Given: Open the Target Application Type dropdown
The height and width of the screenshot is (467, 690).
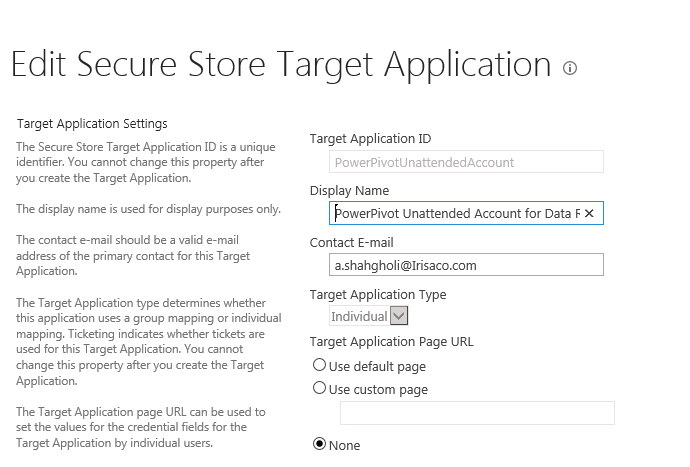Looking at the screenshot, I should [x=368, y=316].
